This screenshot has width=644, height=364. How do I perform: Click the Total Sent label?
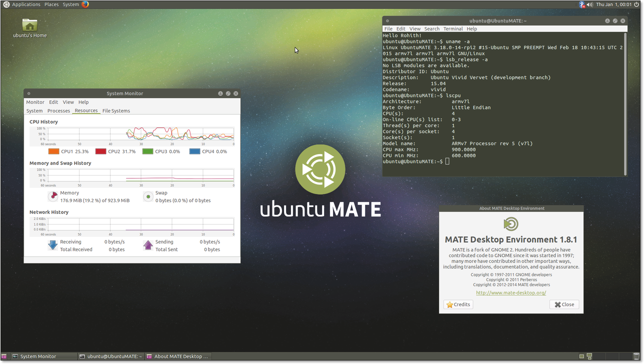166,249
